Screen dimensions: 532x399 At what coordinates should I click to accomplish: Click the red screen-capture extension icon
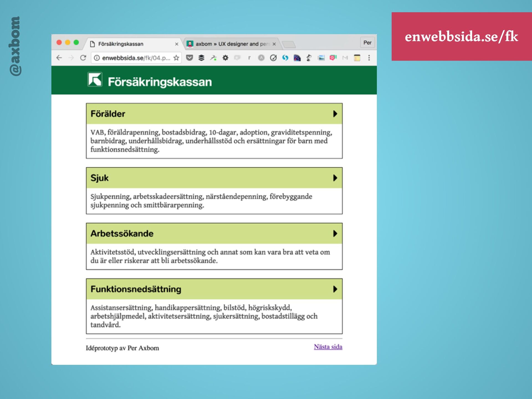(x=333, y=58)
